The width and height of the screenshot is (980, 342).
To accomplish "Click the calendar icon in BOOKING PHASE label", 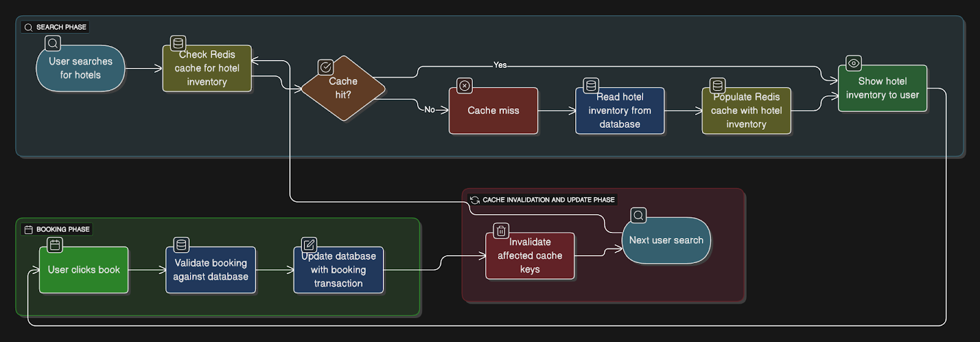I will (x=28, y=229).
